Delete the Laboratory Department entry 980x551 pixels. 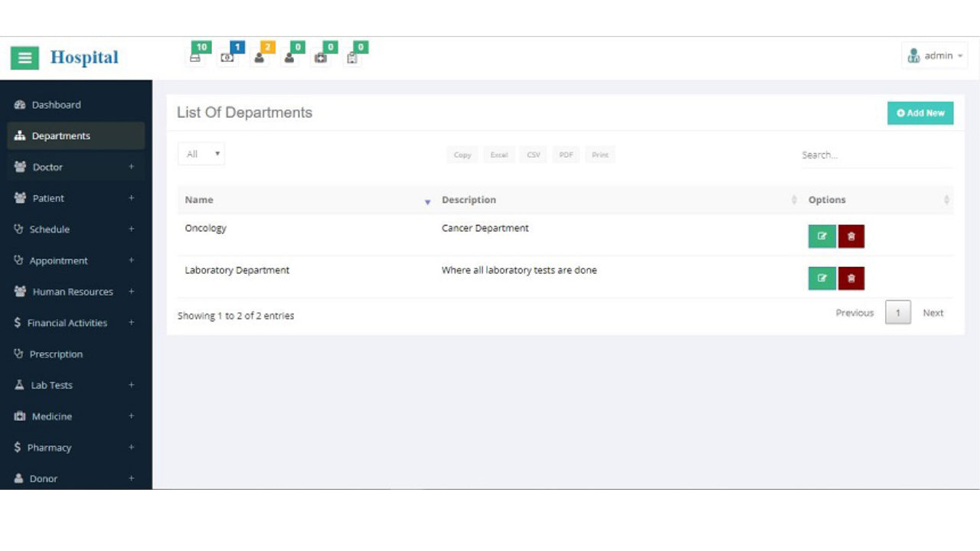tap(851, 278)
